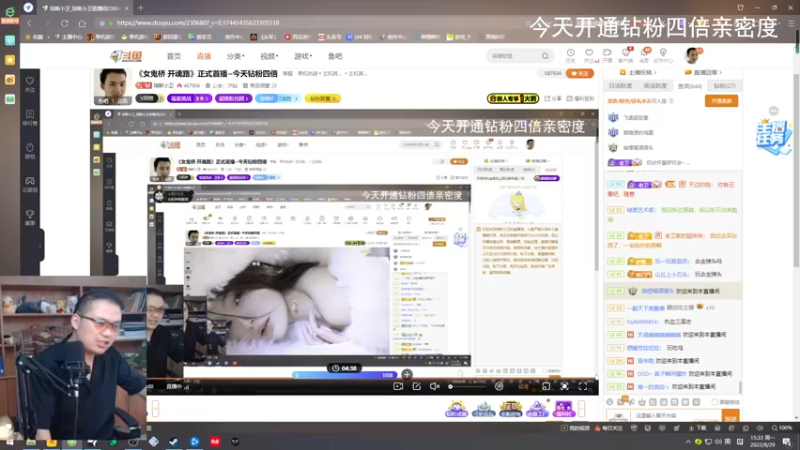This screenshot has width=800, height=450.
Task: Click the chat emoji icon
Action: click(x=610, y=402)
